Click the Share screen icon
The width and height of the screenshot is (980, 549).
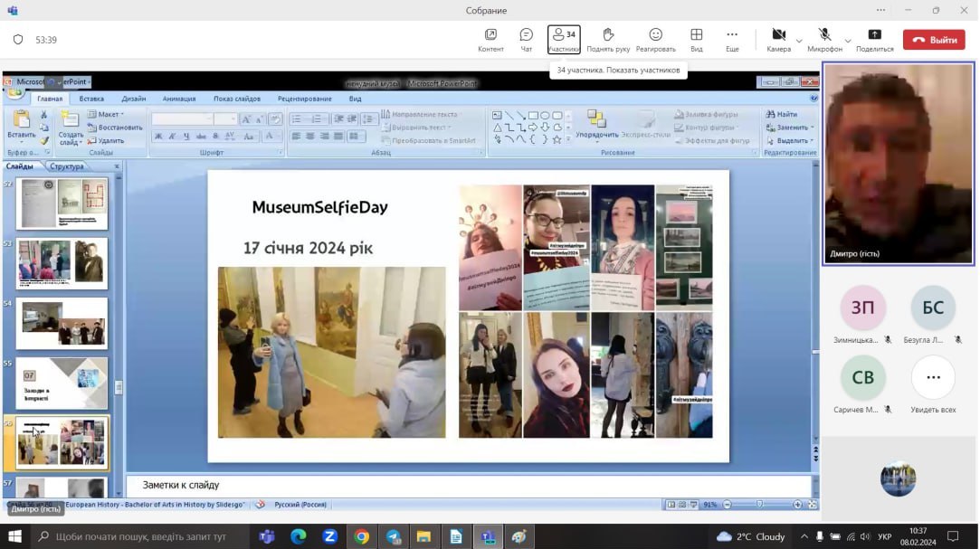(874, 35)
